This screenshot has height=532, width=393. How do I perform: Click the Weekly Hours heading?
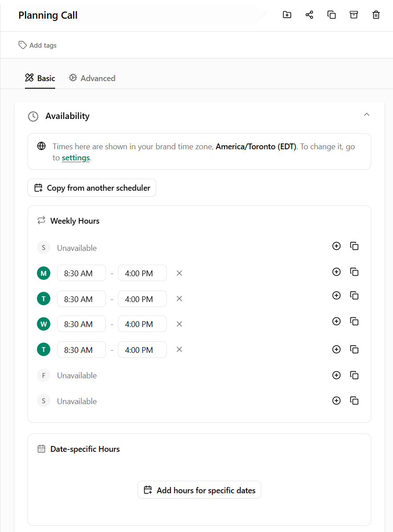click(x=75, y=221)
